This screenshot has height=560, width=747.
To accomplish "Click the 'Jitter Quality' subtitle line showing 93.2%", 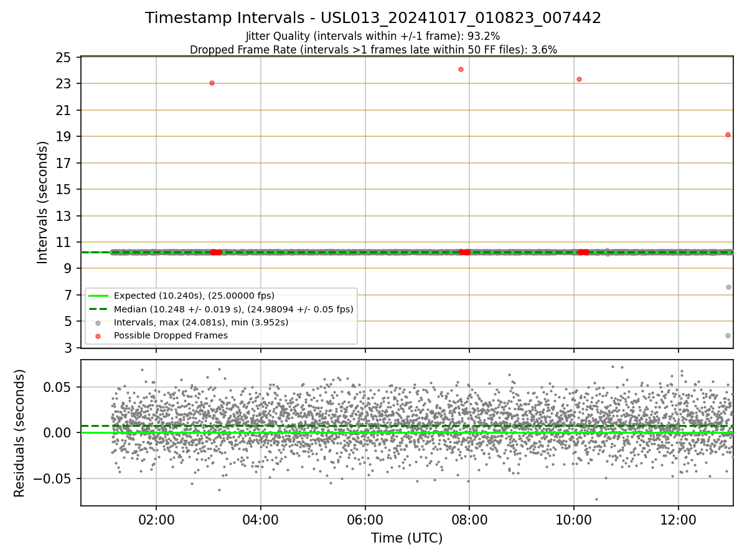I will (x=373, y=36).
